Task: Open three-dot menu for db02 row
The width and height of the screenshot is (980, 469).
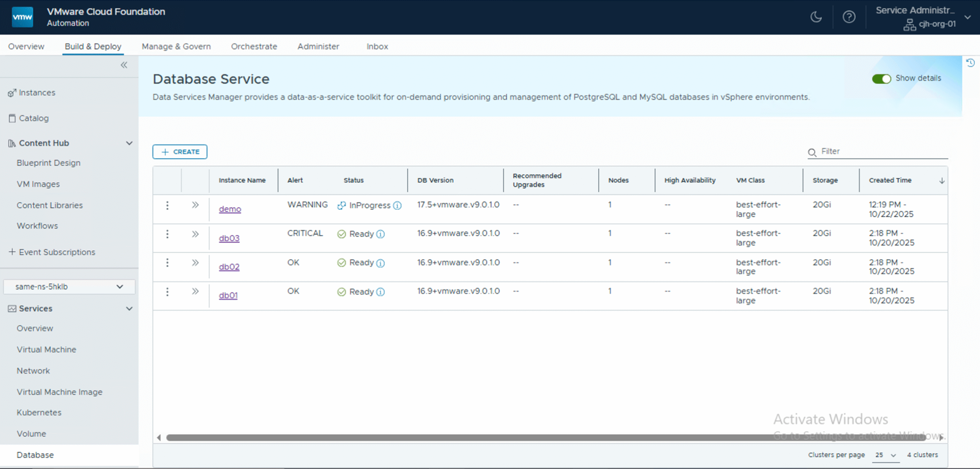Action: [167, 263]
